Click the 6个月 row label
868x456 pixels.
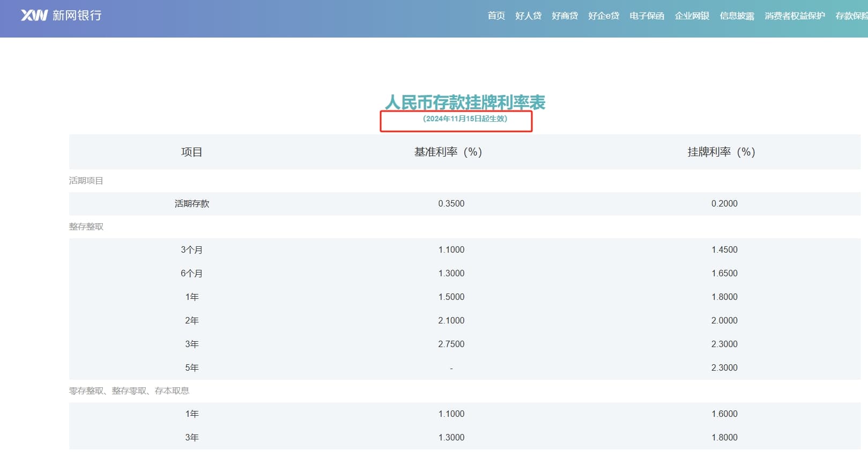click(191, 274)
